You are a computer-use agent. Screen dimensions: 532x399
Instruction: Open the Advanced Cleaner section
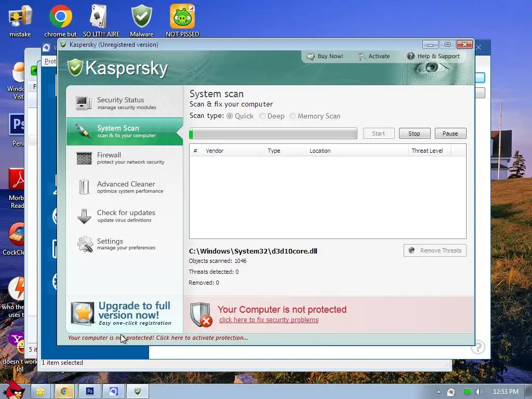coord(125,187)
